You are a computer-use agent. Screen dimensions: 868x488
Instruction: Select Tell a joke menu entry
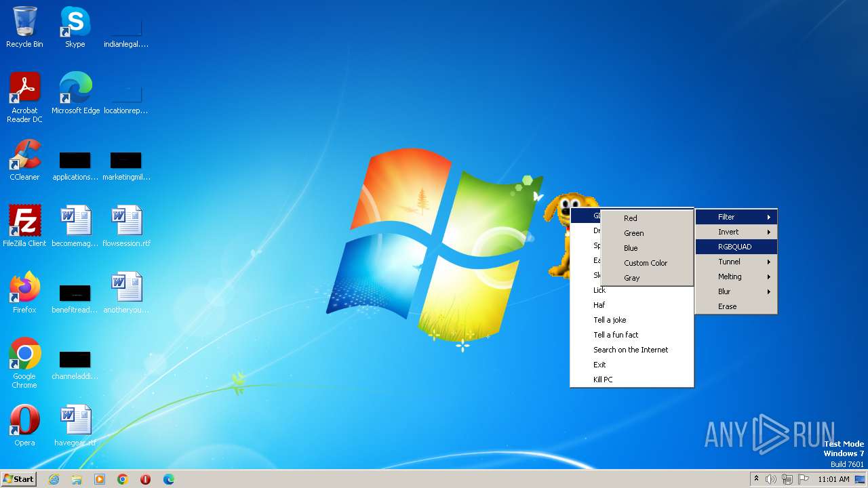click(x=632, y=320)
